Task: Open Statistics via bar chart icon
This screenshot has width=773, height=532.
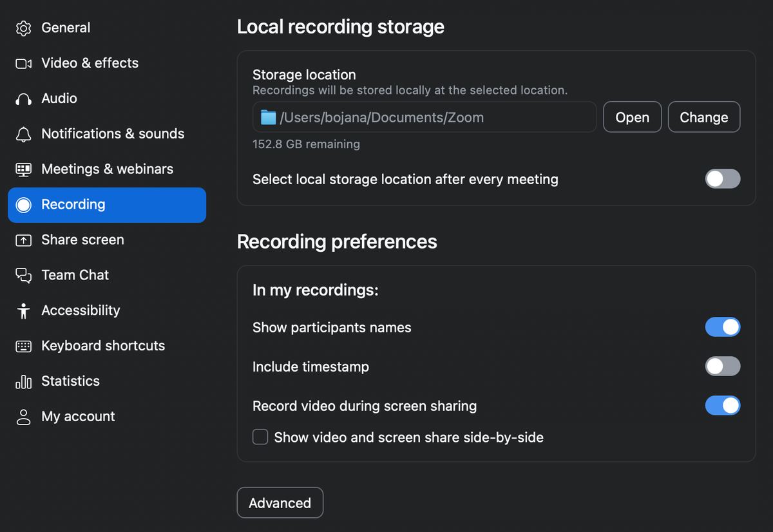Action: tap(23, 381)
